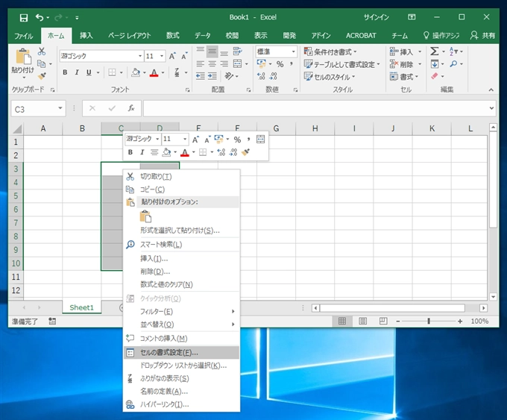Click the Page Break Preview icon in the status bar
The image size is (507, 420).
click(x=383, y=321)
